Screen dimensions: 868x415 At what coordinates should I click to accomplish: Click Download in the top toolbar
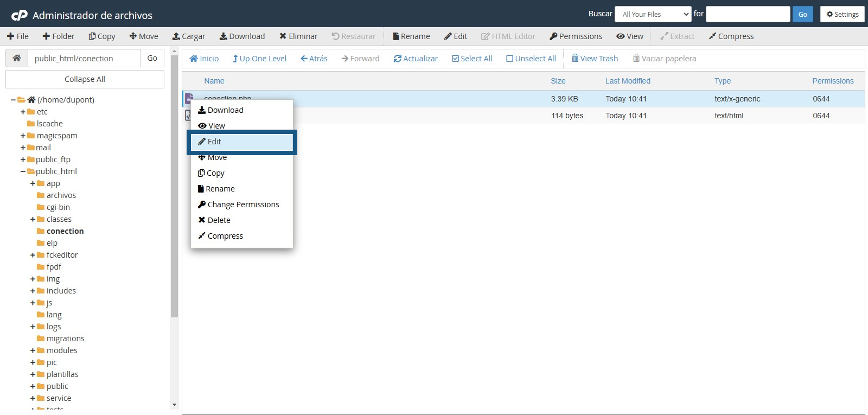coord(242,36)
